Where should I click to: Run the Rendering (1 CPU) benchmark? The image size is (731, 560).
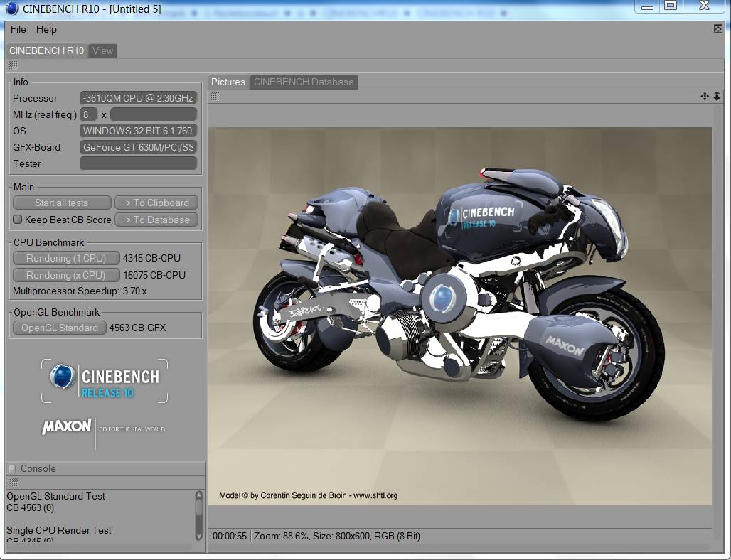pyautogui.click(x=66, y=258)
